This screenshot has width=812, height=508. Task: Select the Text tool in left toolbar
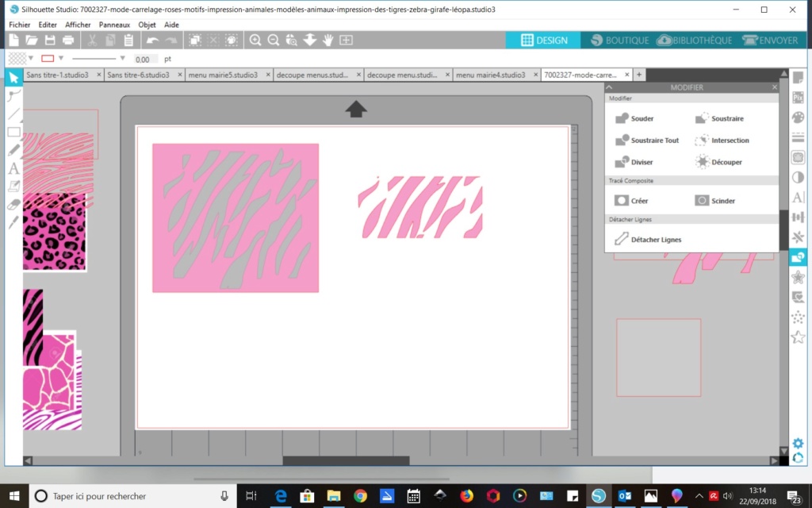click(x=14, y=168)
